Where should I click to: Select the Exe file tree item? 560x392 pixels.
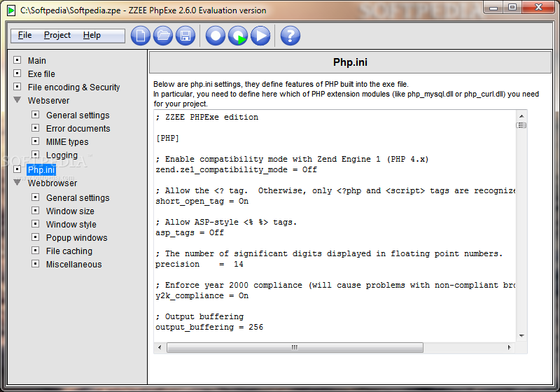41,74
